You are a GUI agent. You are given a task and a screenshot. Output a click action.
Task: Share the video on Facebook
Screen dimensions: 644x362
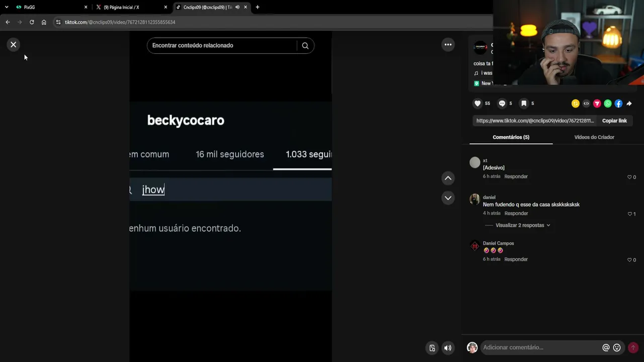point(618,104)
